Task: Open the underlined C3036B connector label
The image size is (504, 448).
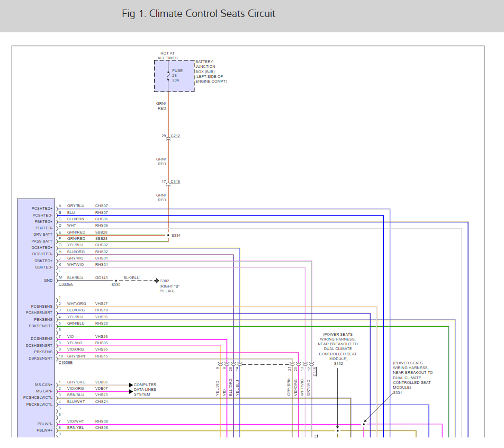Action: (x=66, y=363)
